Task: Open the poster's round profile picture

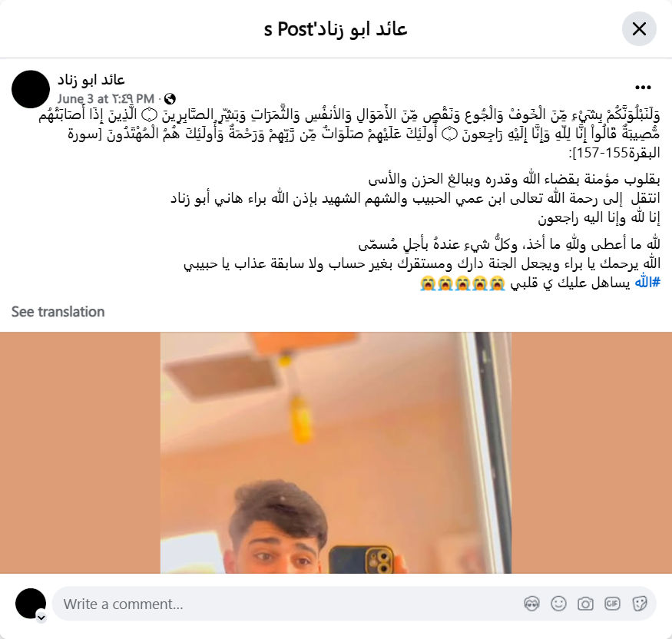Action: [x=31, y=89]
